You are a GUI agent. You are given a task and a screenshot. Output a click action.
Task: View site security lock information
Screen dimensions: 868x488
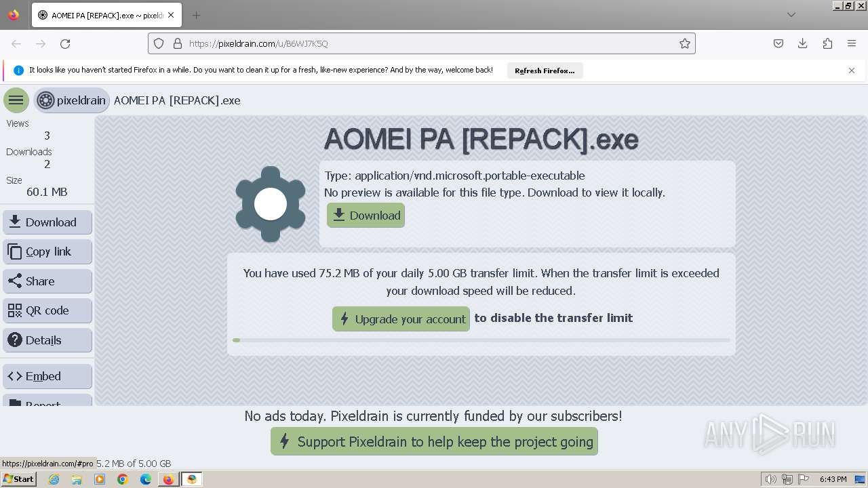(x=178, y=43)
